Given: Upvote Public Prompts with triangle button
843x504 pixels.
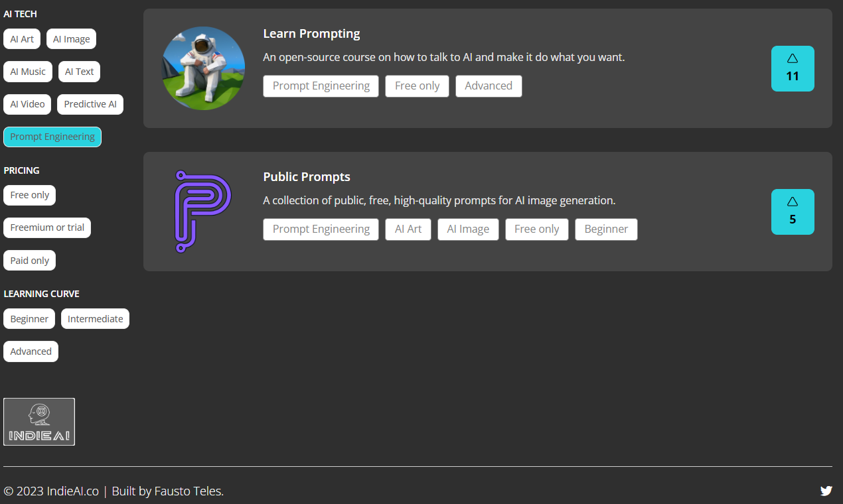Looking at the screenshot, I should [793, 212].
